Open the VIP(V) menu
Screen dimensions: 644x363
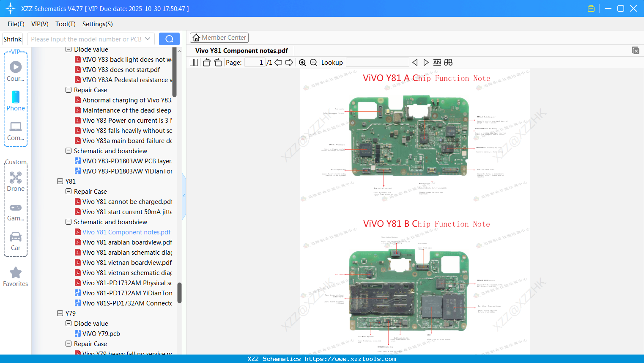(x=40, y=24)
